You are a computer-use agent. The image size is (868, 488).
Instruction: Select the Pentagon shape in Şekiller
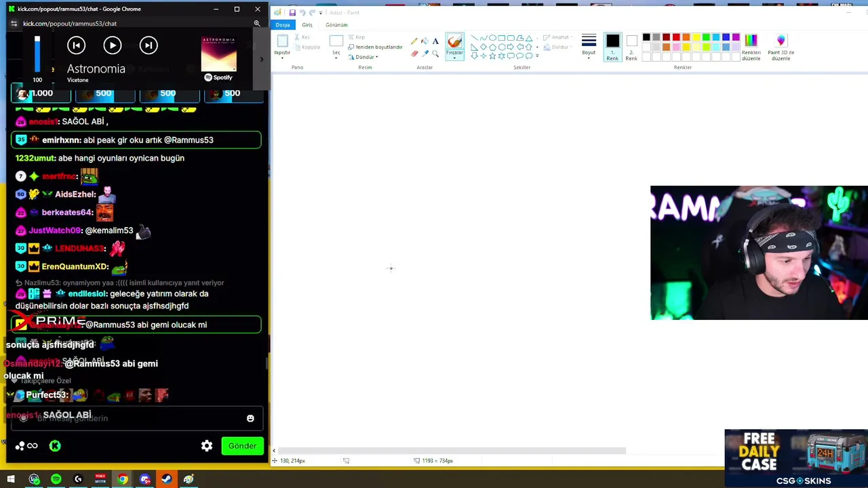click(492, 47)
